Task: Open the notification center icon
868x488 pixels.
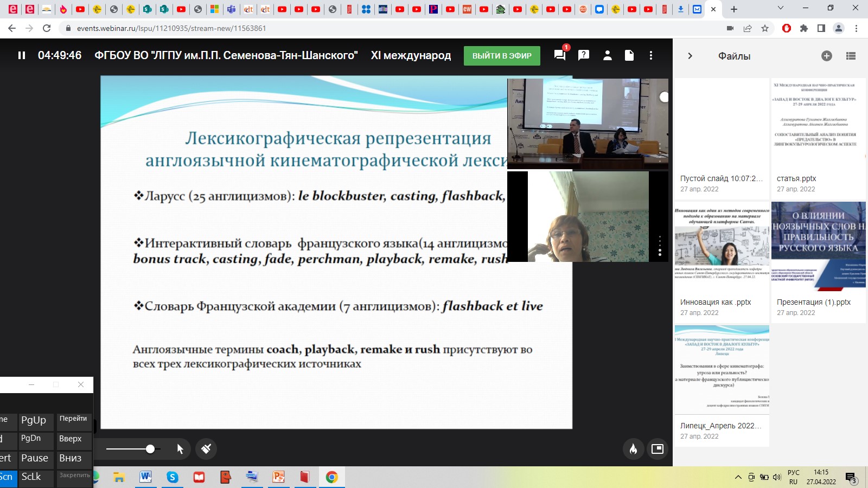Action: tap(851, 478)
